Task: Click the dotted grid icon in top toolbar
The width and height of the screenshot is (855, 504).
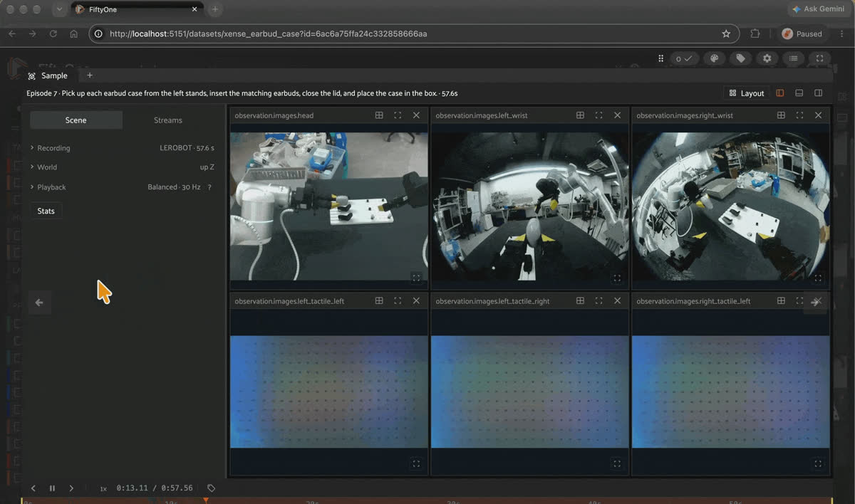Action: (660, 58)
